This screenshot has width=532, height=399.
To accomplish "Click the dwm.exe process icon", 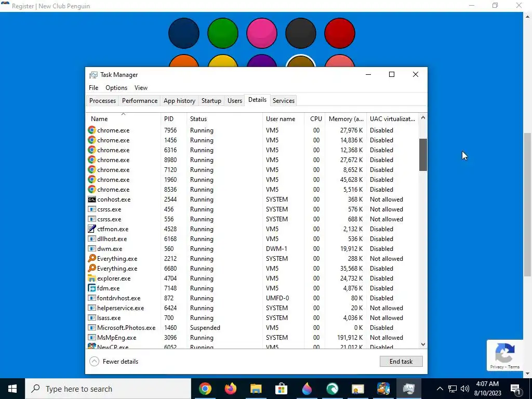I will 91,249.
